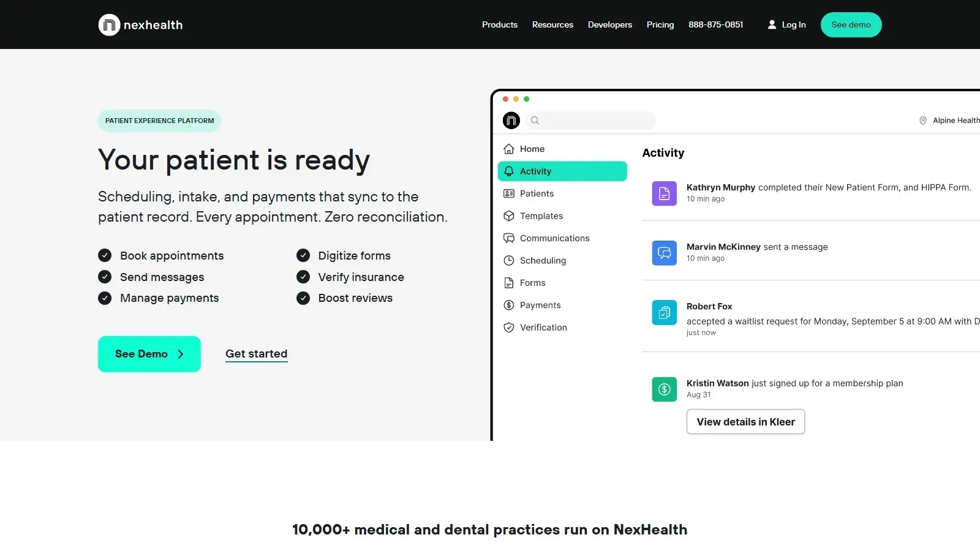Click the app mockup search input field
Viewport: 980px width, 551px height.
(590, 121)
